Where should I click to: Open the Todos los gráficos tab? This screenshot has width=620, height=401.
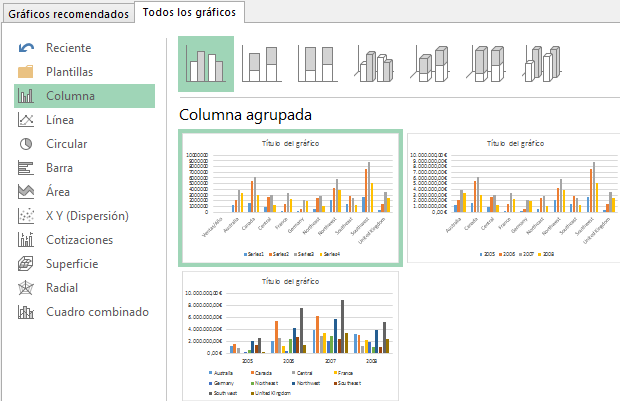pyautogui.click(x=190, y=13)
